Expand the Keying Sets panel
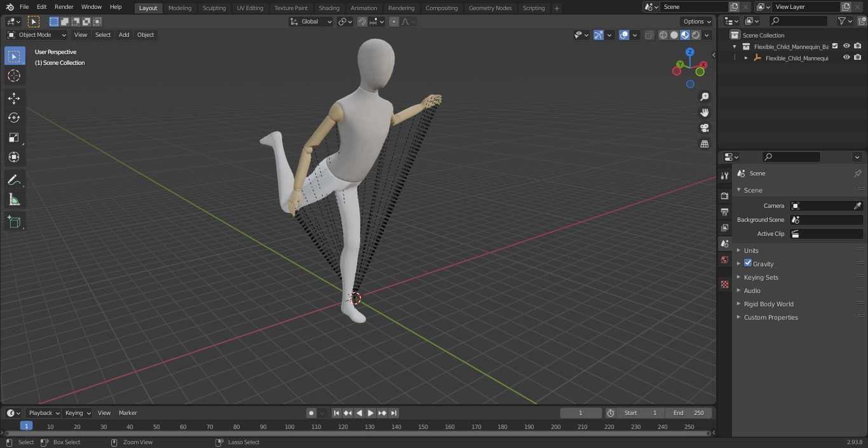The image size is (868, 448). point(761,277)
